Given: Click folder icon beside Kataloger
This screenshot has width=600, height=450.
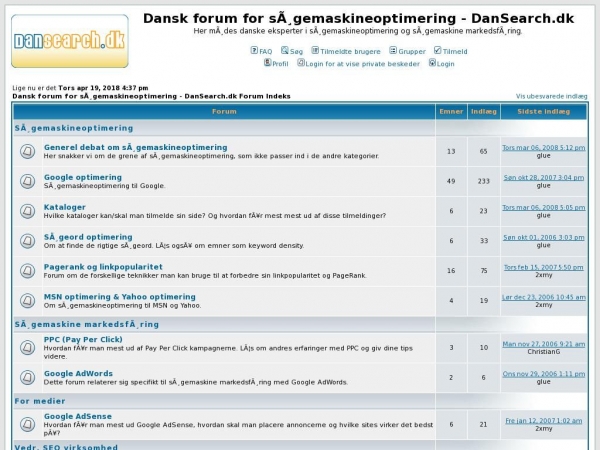Looking at the screenshot, I should click(x=28, y=211).
